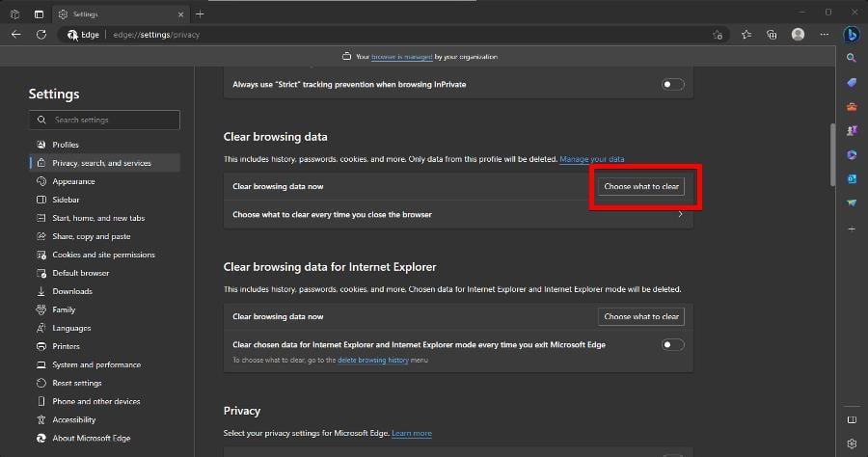Focus the Search settings input field
The height and width of the screenshot is (457, 868).
104,120
